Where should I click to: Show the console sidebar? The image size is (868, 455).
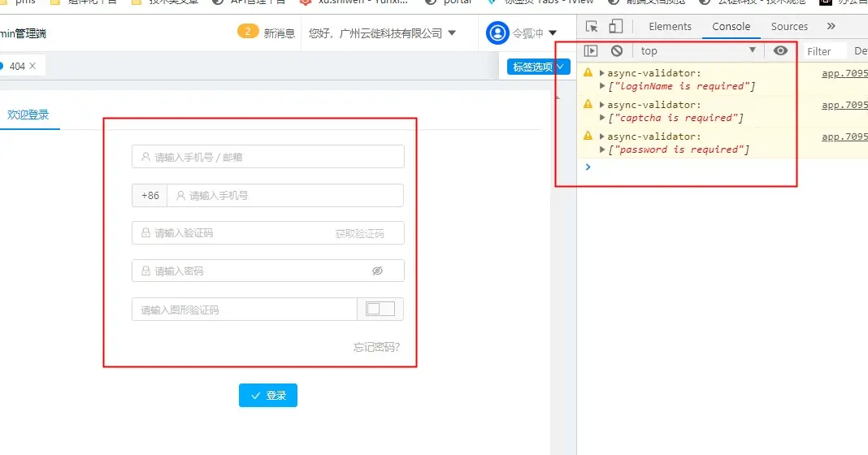click(x=591, y=51)
